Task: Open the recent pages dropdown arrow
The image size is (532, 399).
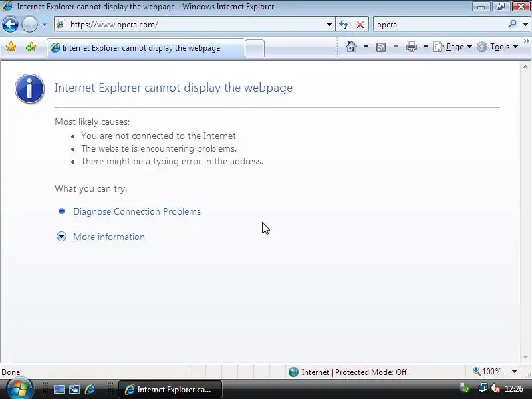Action: click(44, 25)
